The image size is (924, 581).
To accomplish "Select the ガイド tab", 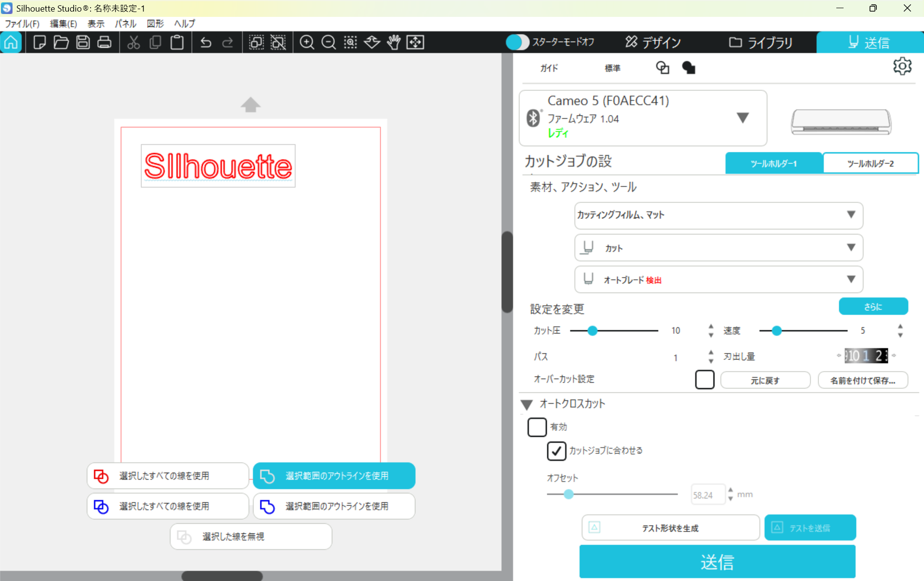I will point(549,68).
